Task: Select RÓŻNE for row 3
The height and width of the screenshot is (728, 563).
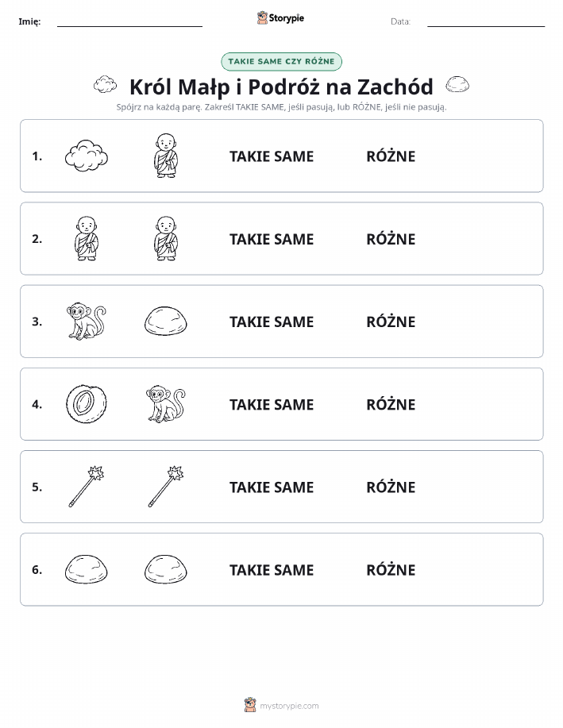Action: pyautogui.click(x=391, y=322)
